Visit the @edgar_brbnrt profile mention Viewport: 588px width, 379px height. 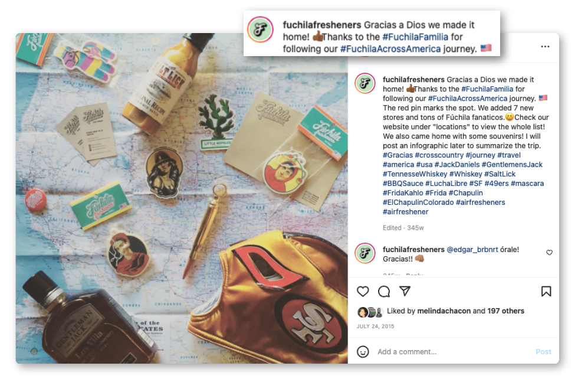pyautogui.click(x=472, y=250)
